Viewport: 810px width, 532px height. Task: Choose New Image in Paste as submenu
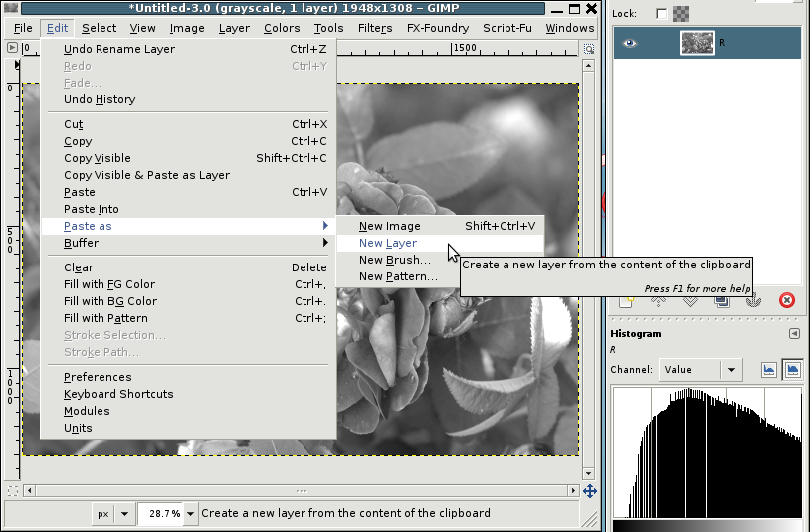[x=440, y=226]
